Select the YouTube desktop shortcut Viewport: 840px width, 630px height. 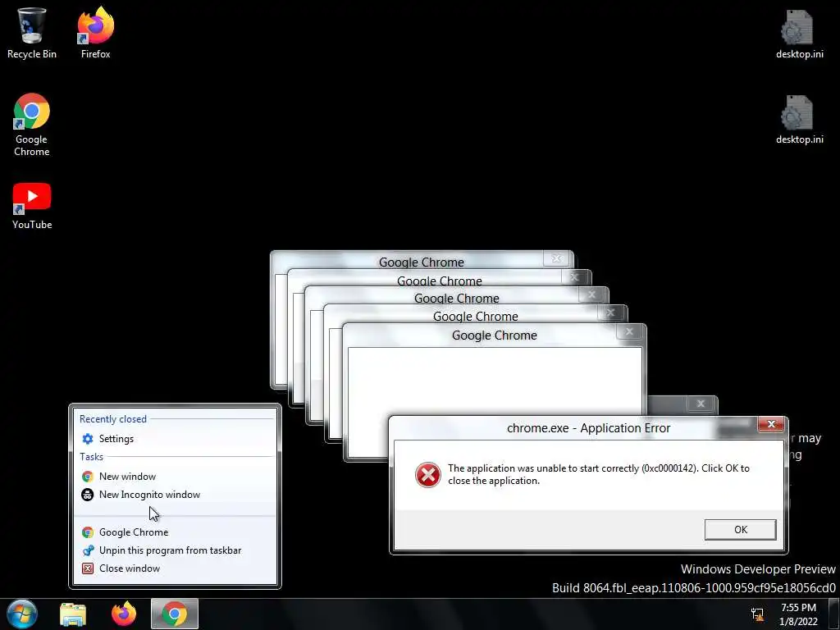click(x=32, y=206)
